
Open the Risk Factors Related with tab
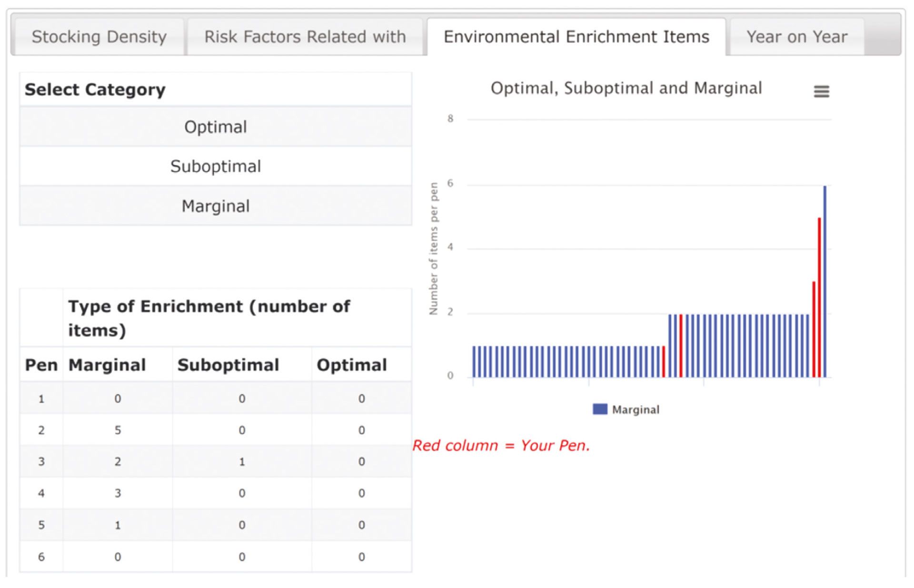click(305, 37)
